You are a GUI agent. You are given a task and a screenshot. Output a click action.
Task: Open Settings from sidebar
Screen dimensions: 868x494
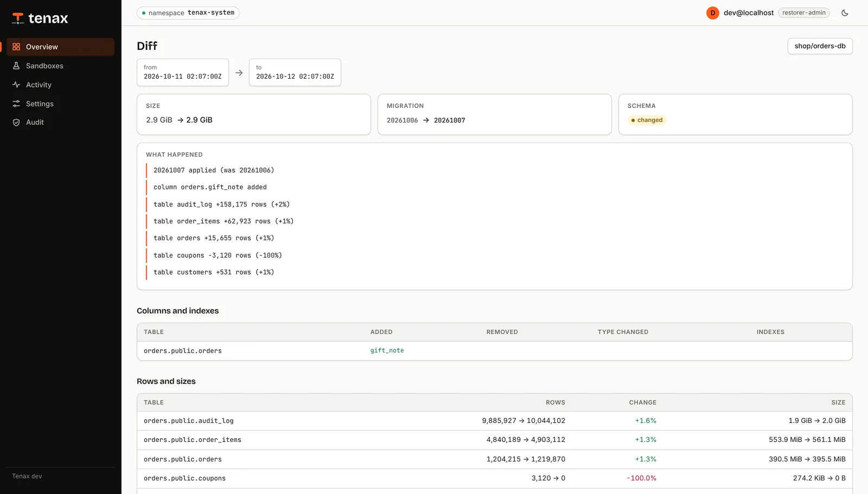pyautogui.click(x=60, y=104)
